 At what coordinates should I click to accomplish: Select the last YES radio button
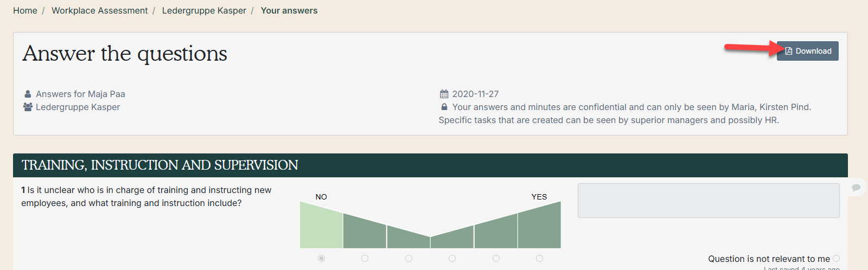[539, 259]
